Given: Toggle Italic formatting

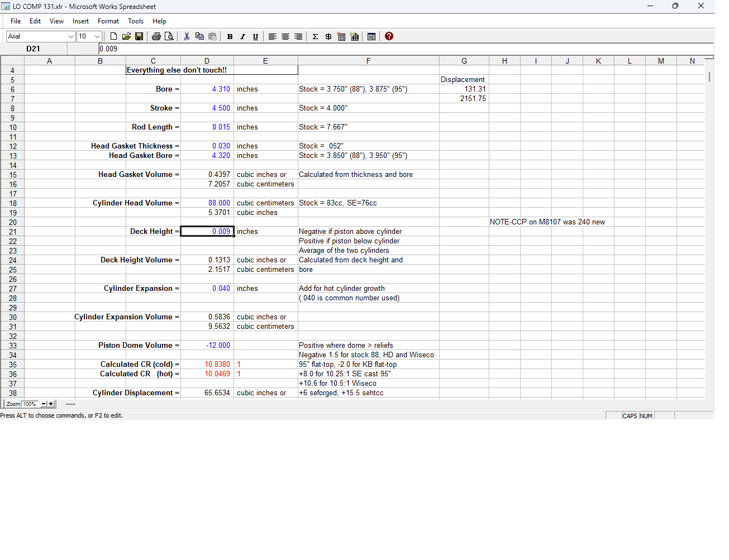Looking at the screenshot, I should pyautogui.click(x=242, y=36).
